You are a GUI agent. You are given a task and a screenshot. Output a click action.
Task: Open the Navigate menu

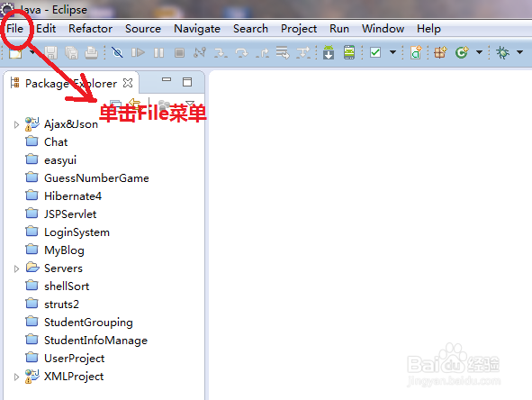click(197, 29)
